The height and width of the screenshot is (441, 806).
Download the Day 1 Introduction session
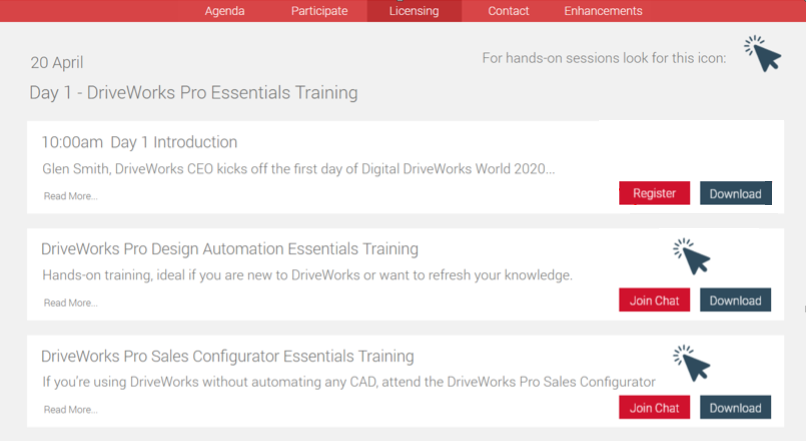click(736, 193)
